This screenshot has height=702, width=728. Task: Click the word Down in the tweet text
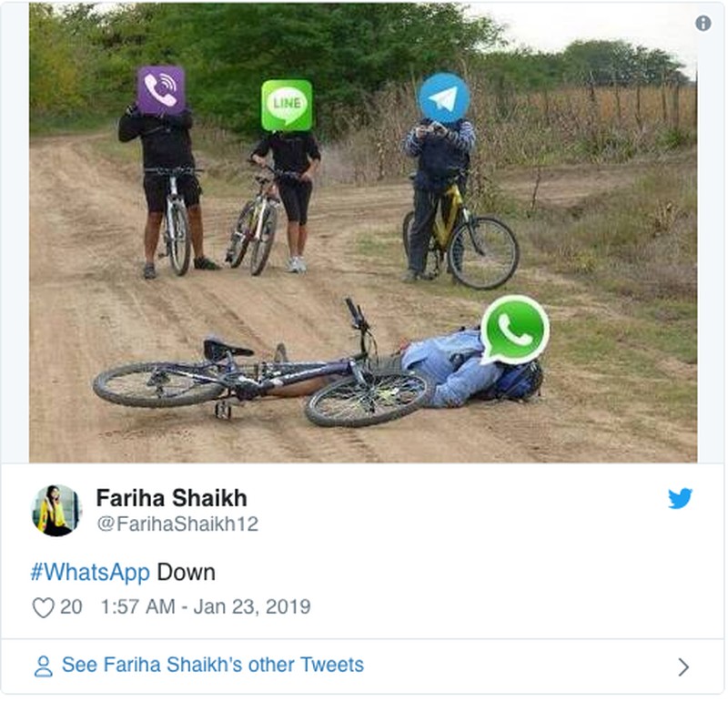tap(187, 573)
